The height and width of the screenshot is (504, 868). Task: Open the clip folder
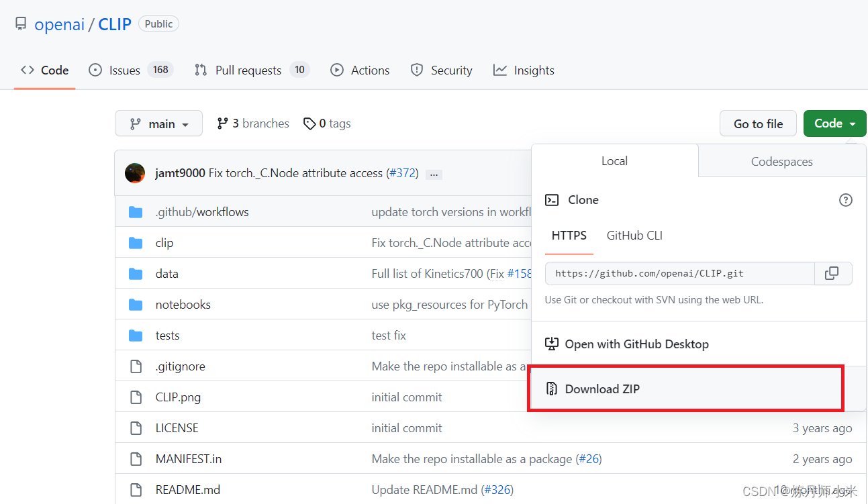click(x=164, y=243)
